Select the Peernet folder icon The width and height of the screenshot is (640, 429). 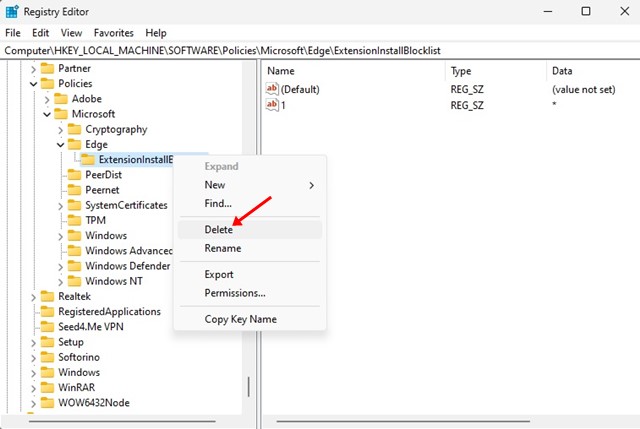(74, 190)
